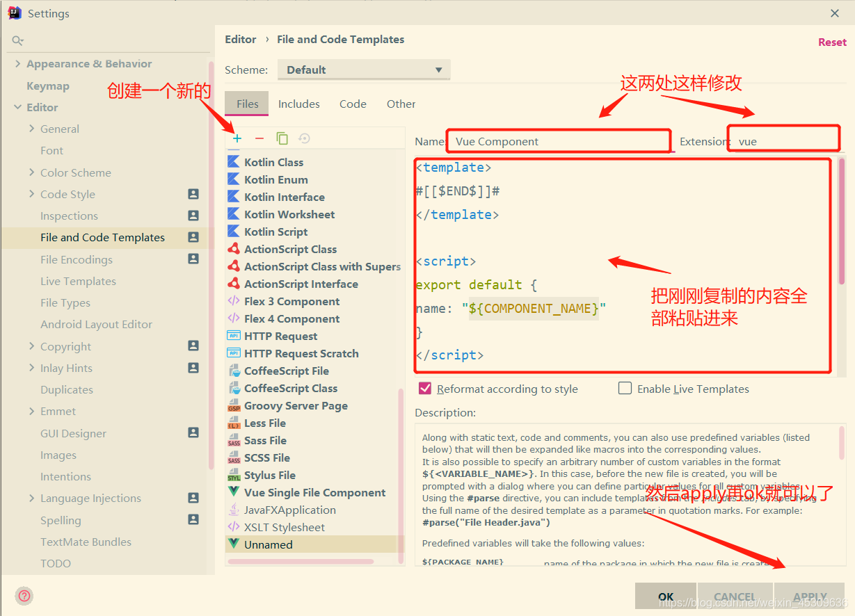This screenshot has width=855, height=616.
Task: Click the template list horizontal scrollbar
Action: (301, 561)
